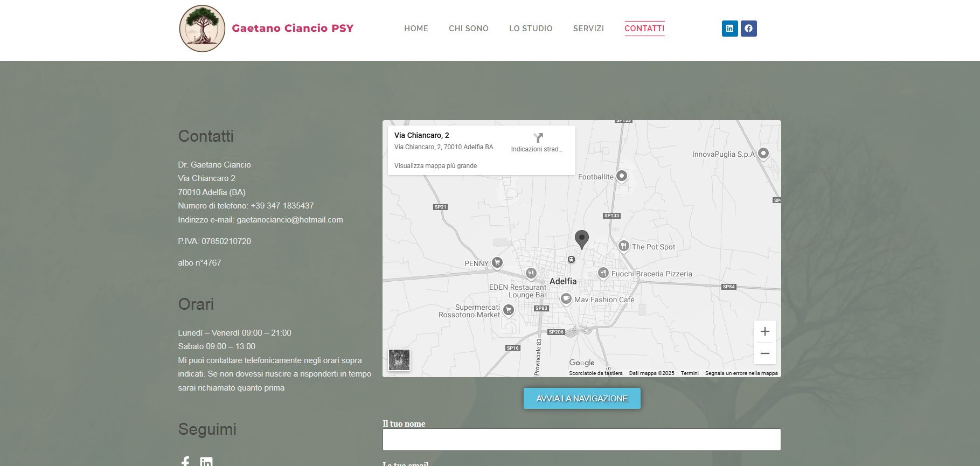Go to CHI SONO page
The height and width of the screenshot is (466, 980).
point(468,29)
